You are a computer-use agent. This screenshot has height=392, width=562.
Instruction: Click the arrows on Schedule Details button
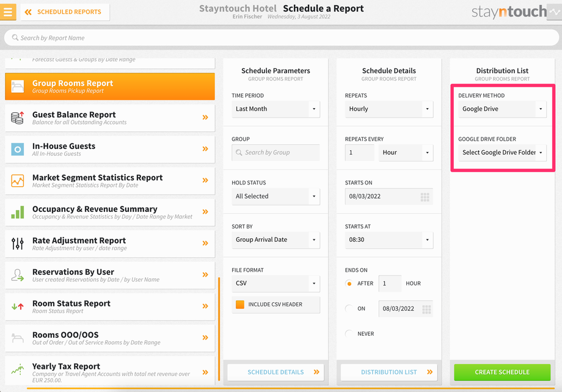point(316,372)
